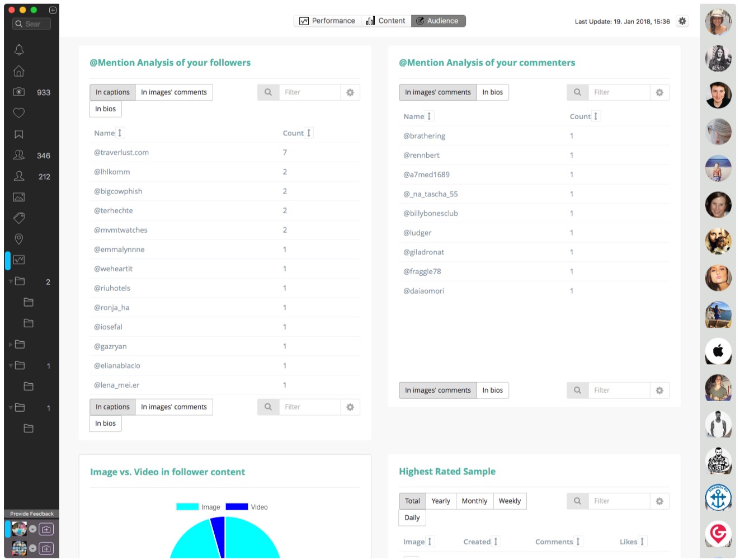Expand the collapsed folder in the sidebar
The width and height of the screenshot is (740, 560).
11,345
